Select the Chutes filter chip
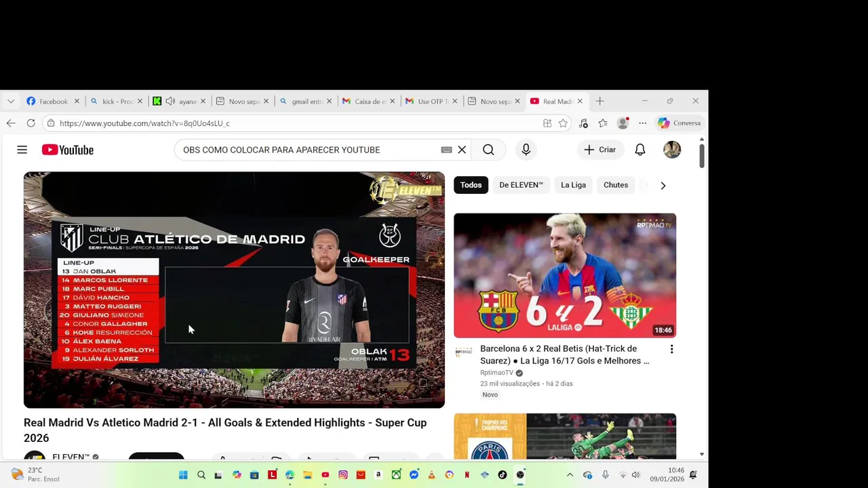This screenshot has height=488, width=868. tap(616, 185)
